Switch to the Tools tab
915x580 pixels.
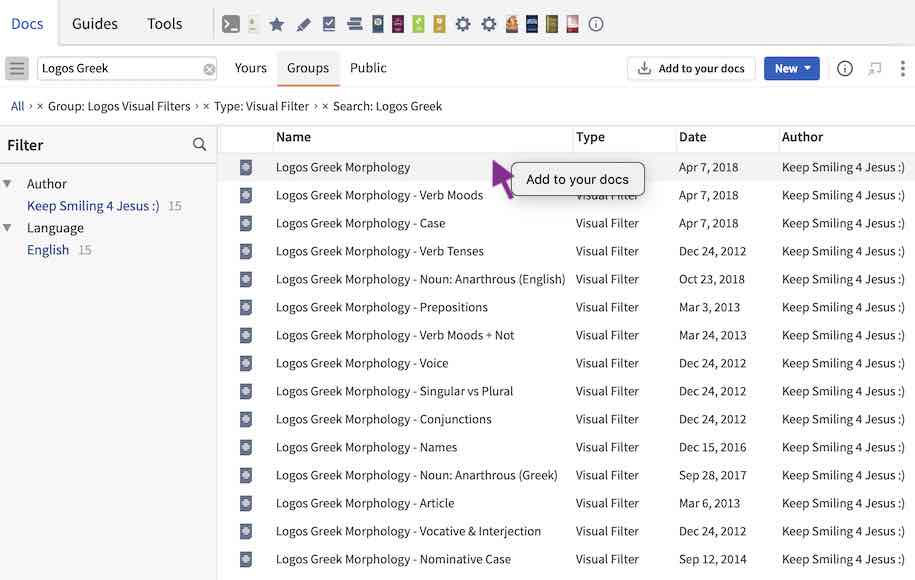165,24
